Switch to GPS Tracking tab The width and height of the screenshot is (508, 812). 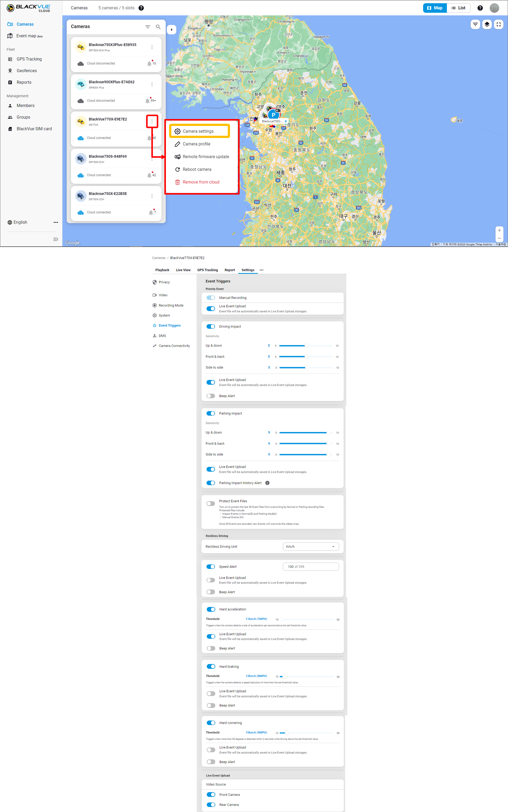click(207, 270)
